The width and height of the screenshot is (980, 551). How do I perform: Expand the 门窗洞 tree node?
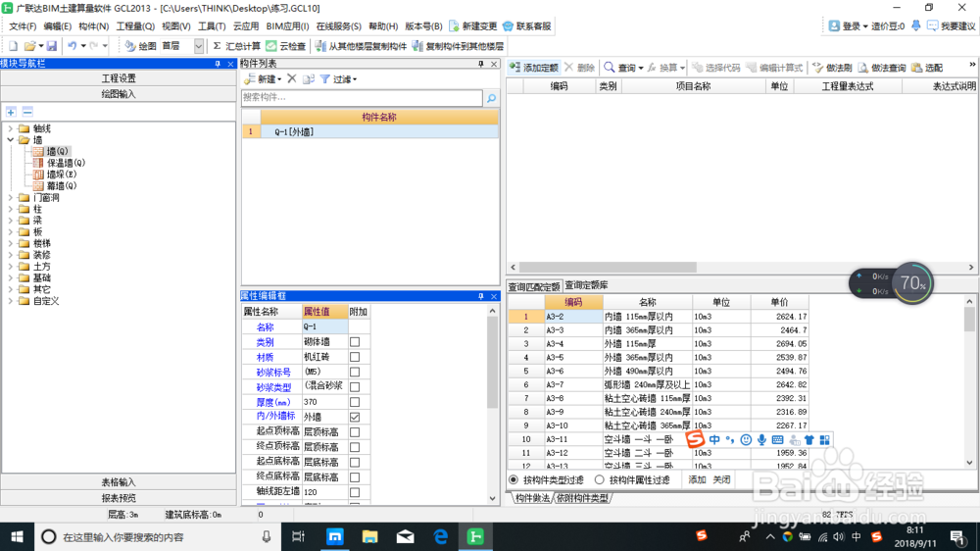coord(10,198)
